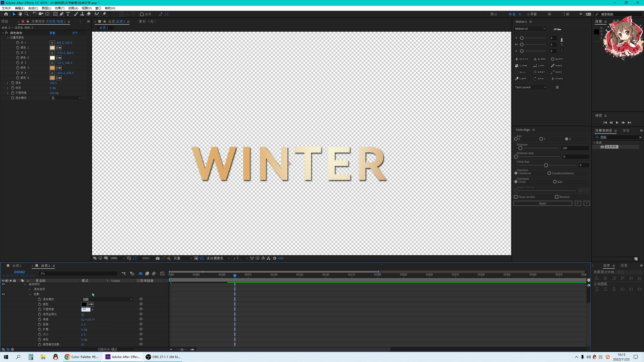Collapse the 位置和颜色 group
644x362 pixels.
pos(8,38)
